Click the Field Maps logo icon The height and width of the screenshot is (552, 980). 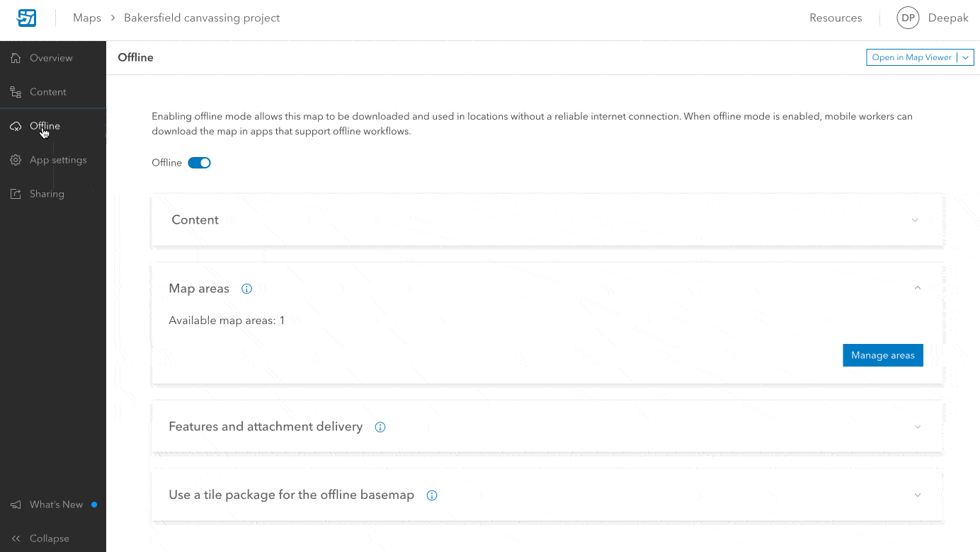click(26, 18)
